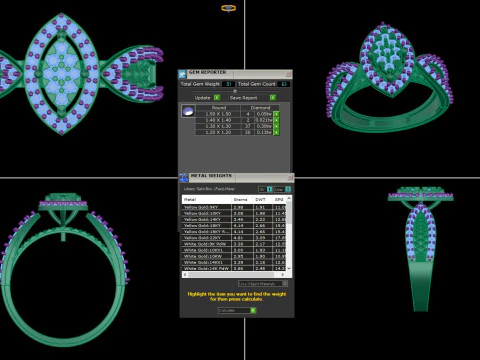Select the Yellow Gold 18KY row

pyautogui.click(x=234, y=225)
